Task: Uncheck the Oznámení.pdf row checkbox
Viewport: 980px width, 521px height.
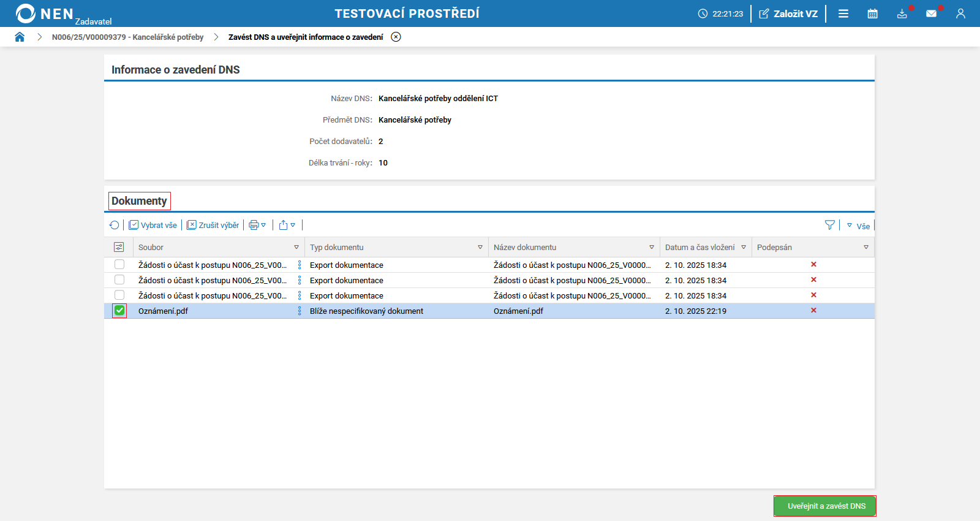Action: (119, 311)
